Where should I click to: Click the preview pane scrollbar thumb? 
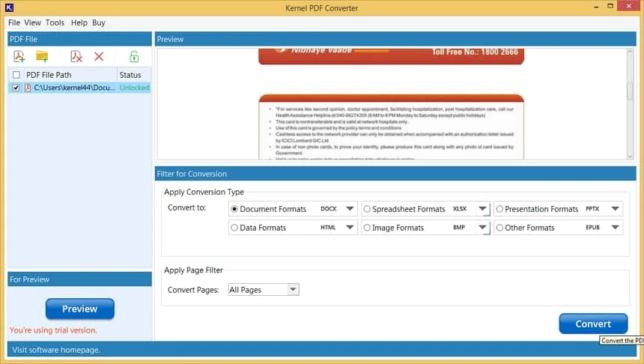[630, 91]
